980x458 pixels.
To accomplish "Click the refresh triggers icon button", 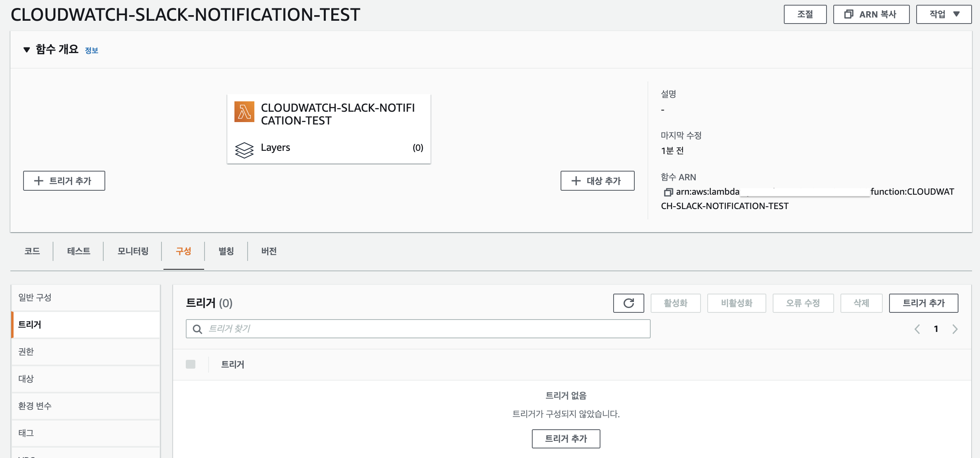I will pyautogui.click(x=628, y=303).
